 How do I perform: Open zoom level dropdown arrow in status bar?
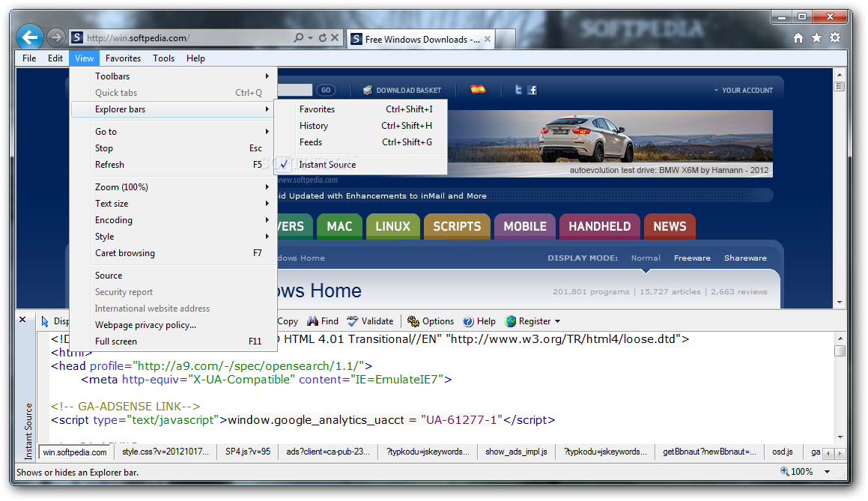[x=827, y=472]
